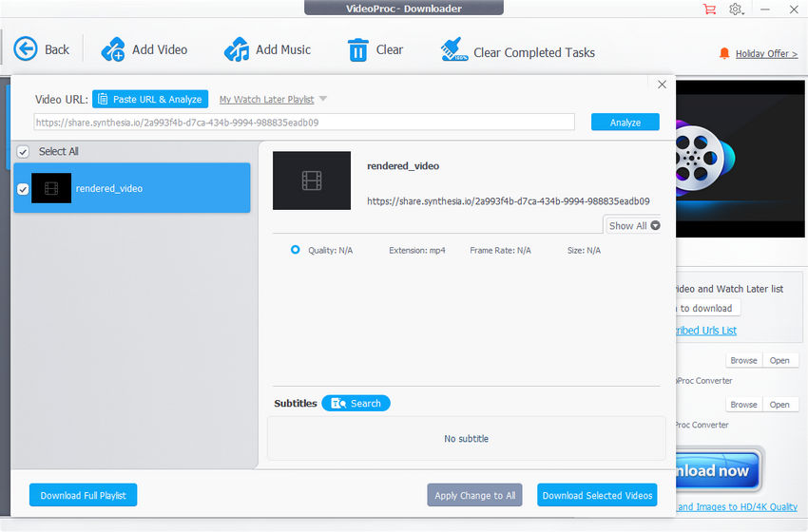Screen dimensions: 808x532
Task: Open the My Watch Later Playlist dropdown arrow
Action: pyautogui.click(x=323, y=99)
